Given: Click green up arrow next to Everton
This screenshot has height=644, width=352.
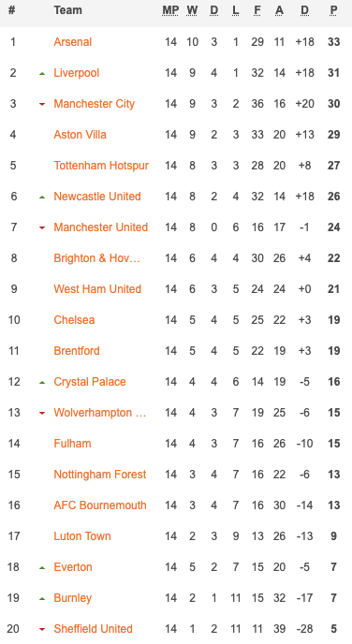Looking at the screenshot, I should click(x=42, y=568).
